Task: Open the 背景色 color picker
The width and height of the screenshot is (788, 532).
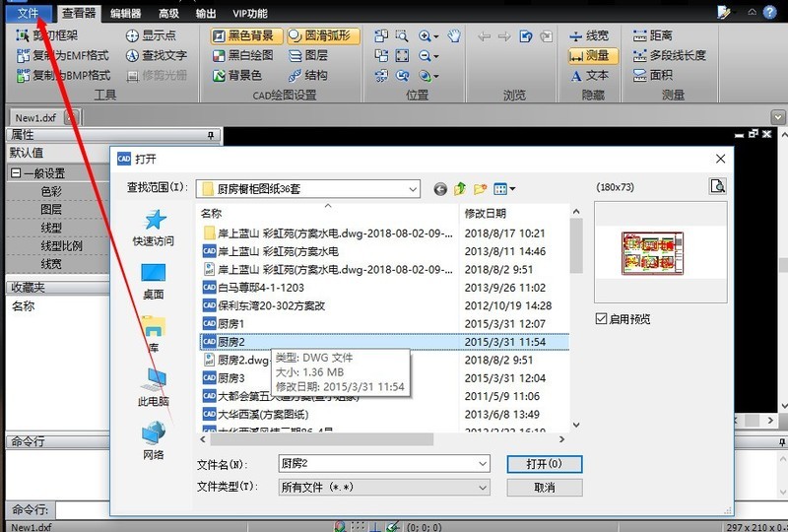Action: pos(236,75)
